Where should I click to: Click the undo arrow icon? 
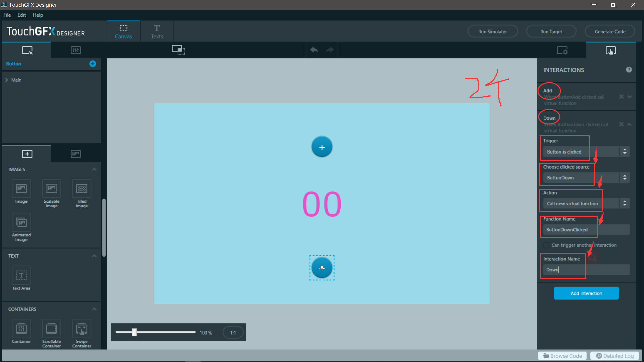tap(314, 50)
